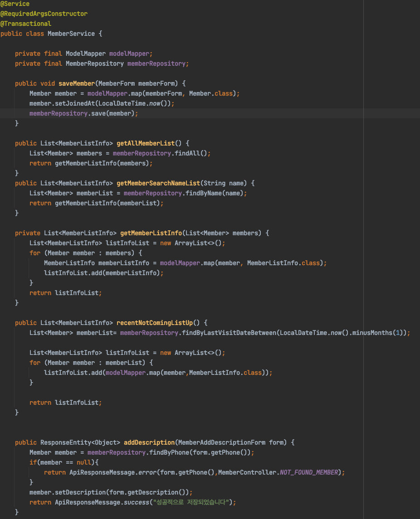The width and height of the screenshot is (420, 519).
Task: Click the setDescription method call
Action: click(80, 493)
